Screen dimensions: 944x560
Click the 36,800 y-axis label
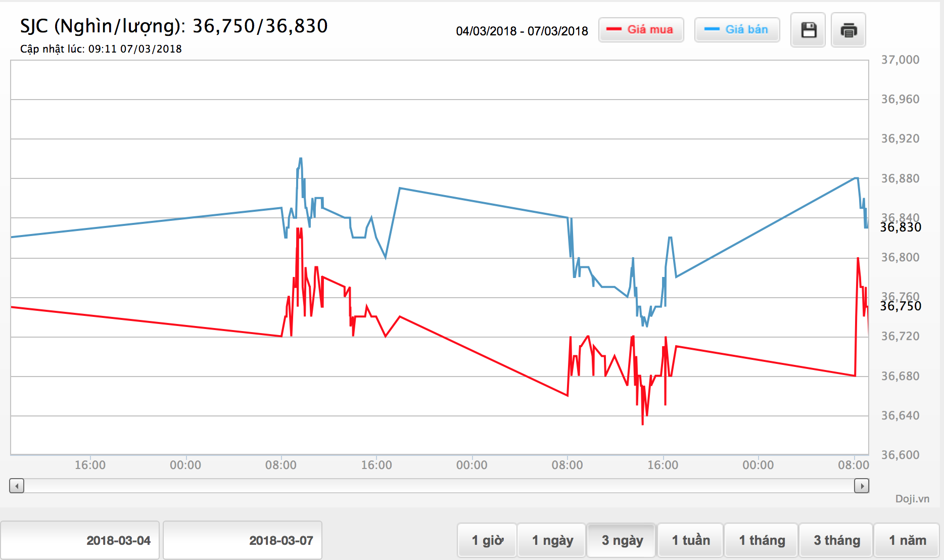coord(900,257)
